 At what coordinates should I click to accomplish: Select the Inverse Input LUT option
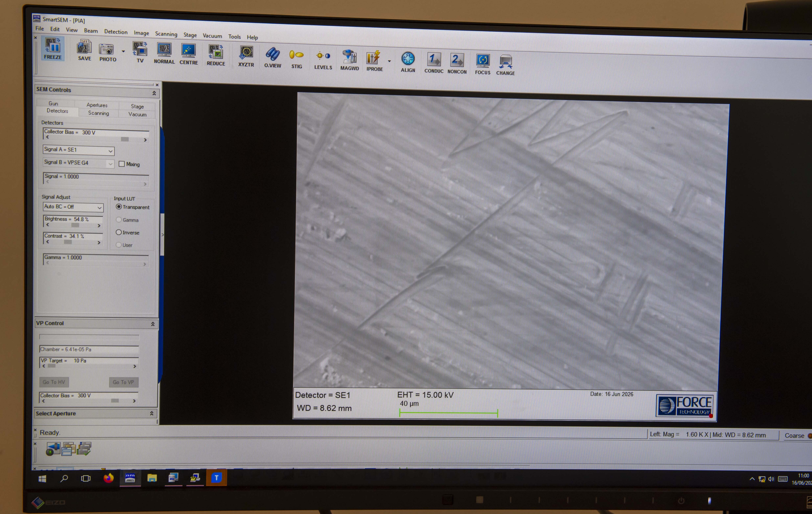click(x=119, y=232)
